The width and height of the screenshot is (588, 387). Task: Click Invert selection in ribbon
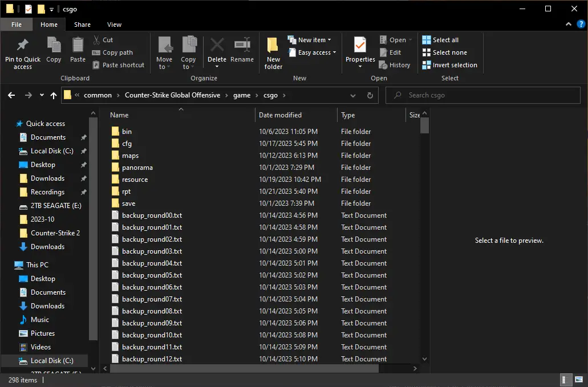coord(449,65)
